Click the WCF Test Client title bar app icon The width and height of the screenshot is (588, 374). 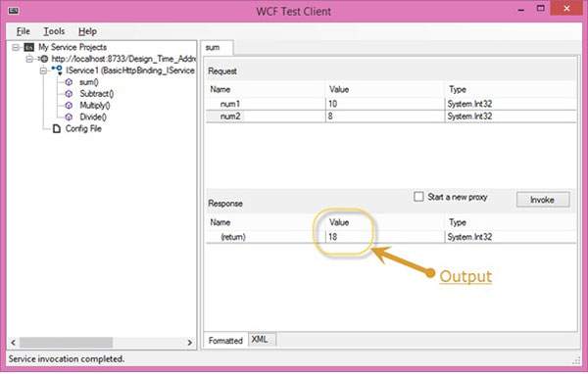coord(14,11)
